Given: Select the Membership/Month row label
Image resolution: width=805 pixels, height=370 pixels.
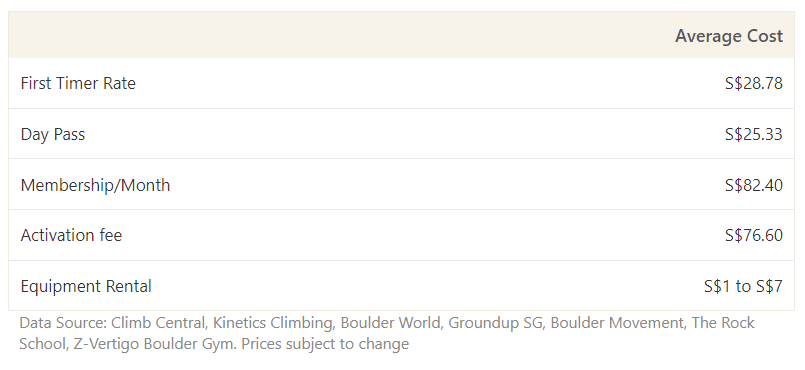Looking at the screenshot, I should [95, 185].
